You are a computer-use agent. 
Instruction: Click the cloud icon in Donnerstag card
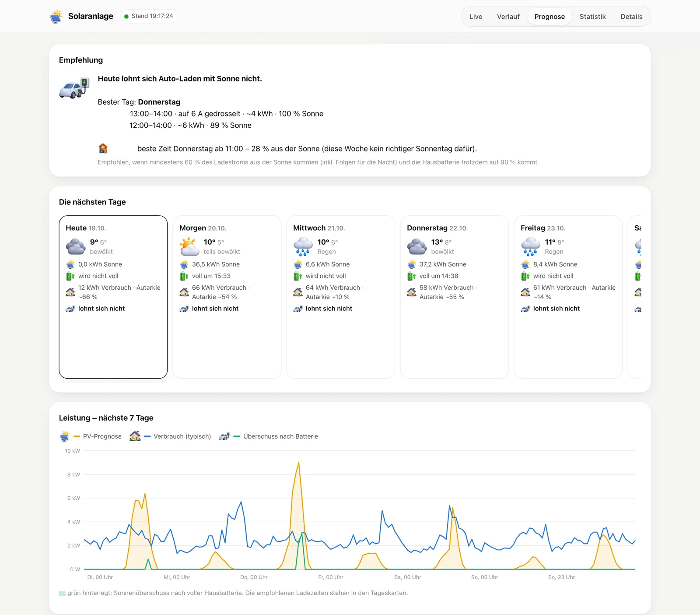tap(417, 246)
